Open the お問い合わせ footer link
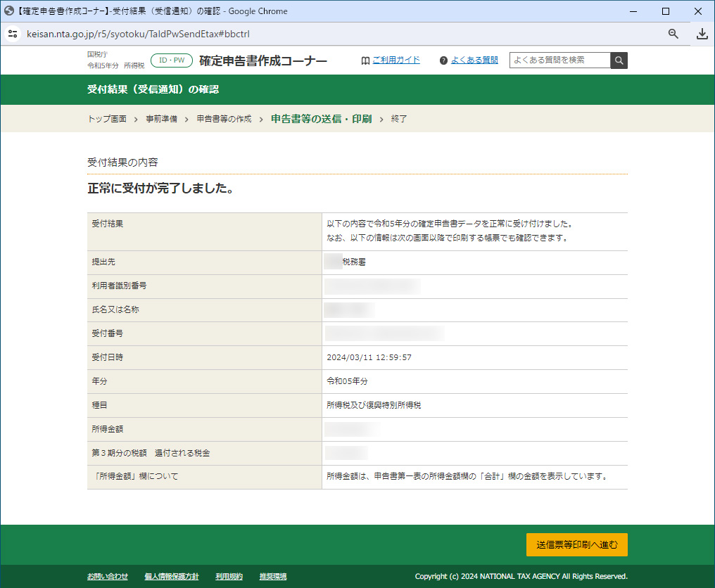Viewport: 715px width, 588px height. click(108, 577)
